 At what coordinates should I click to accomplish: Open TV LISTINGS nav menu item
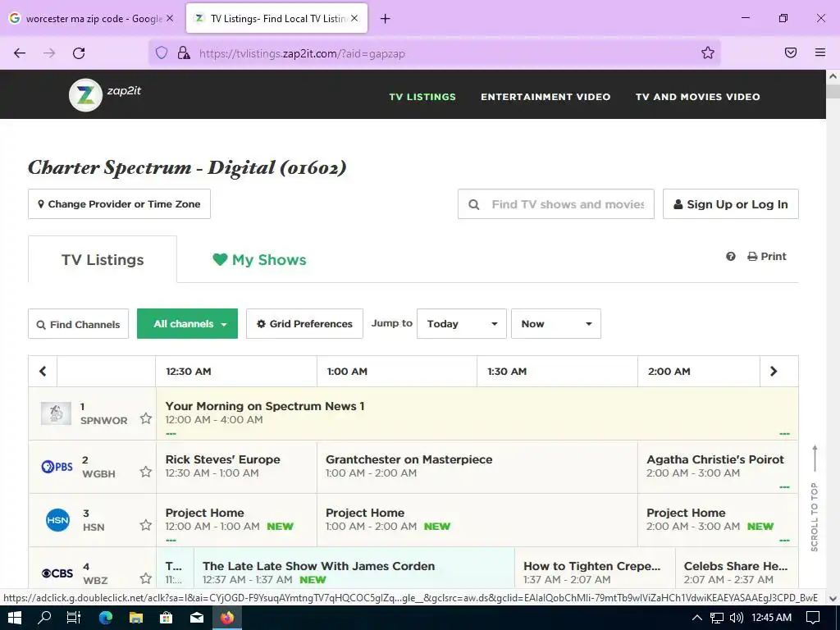[422, 97]
